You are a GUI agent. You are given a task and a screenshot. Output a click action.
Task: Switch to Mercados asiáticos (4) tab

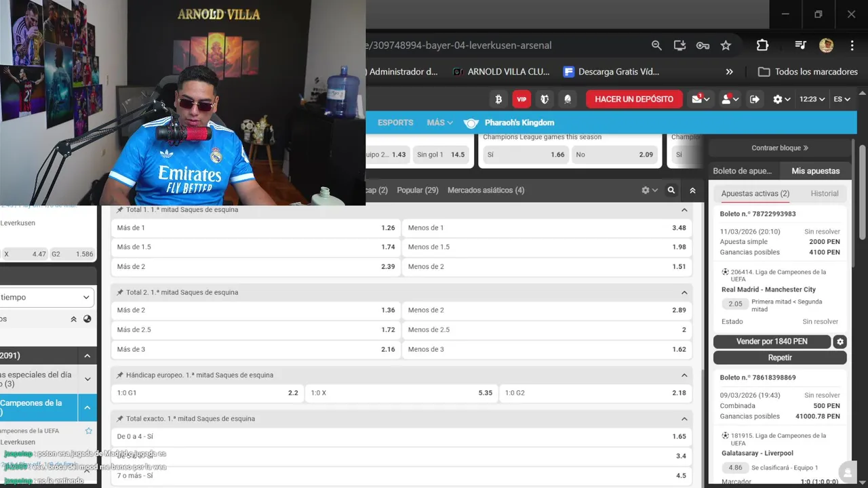[x=486, y=190]
